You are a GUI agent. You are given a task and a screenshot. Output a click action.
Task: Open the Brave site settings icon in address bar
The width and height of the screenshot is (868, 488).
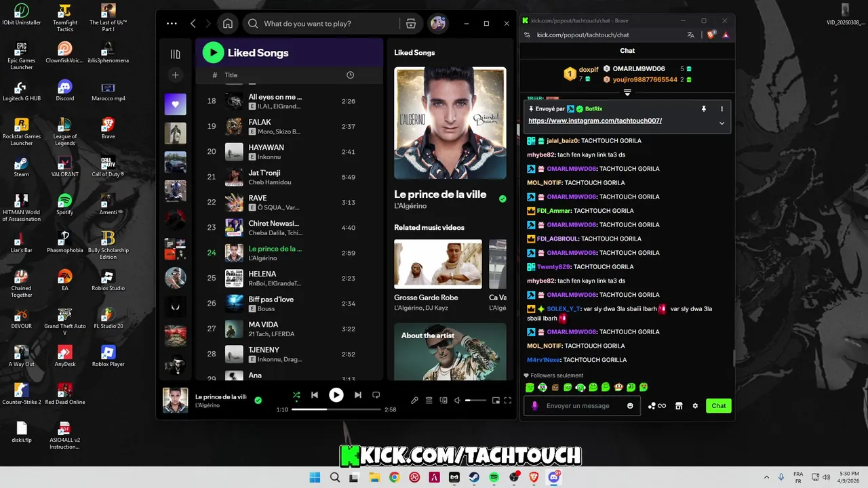tap(527, 35)
